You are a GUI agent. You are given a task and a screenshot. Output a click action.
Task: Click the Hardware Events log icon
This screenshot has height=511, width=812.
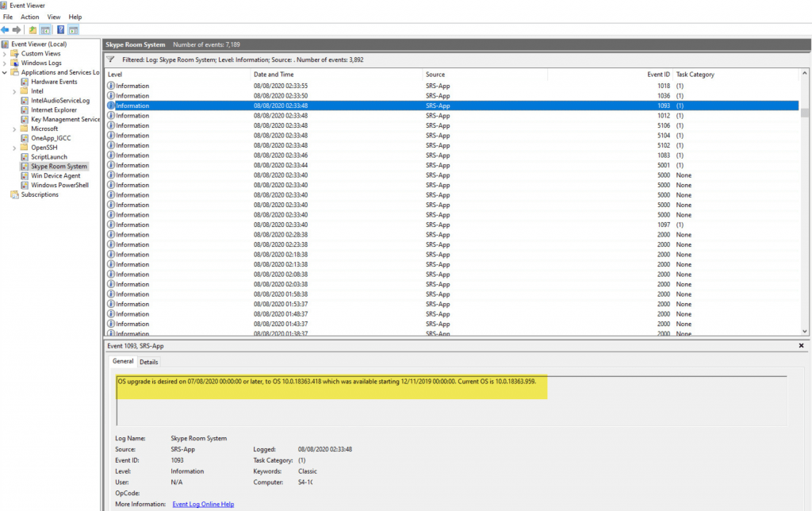[25, 82]
